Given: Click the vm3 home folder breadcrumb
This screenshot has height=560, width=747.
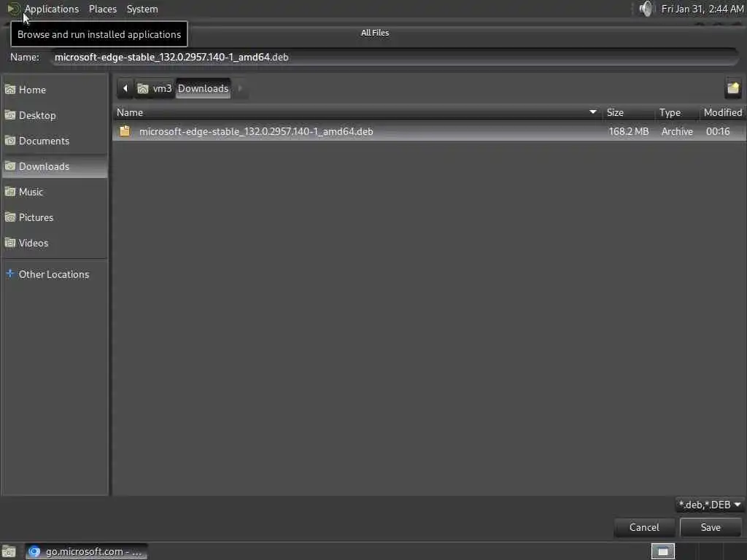Looking at the screenshot, I should tap(155, 88).
